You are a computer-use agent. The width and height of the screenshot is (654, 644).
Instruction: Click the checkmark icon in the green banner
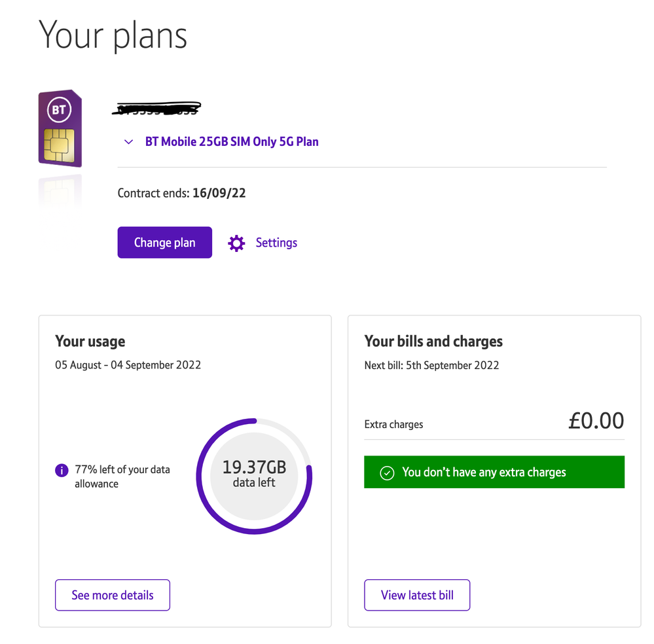point(387,473)
